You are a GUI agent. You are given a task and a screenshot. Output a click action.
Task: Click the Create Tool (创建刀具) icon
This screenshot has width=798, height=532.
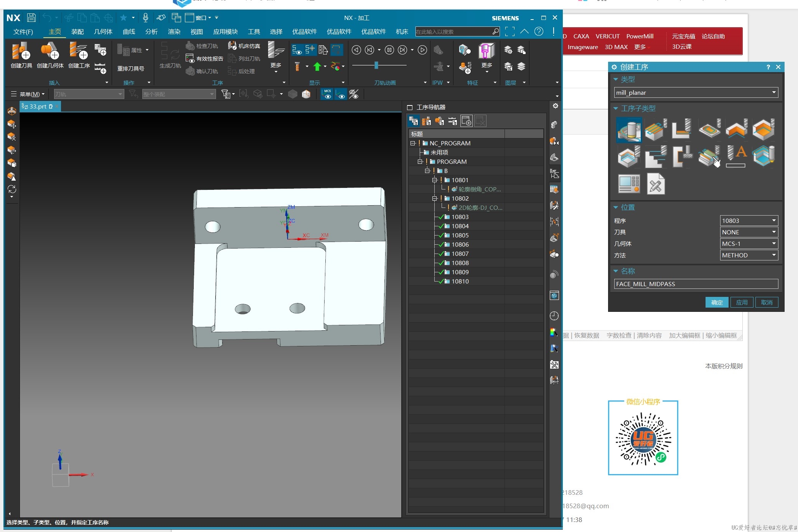point(21,56)
